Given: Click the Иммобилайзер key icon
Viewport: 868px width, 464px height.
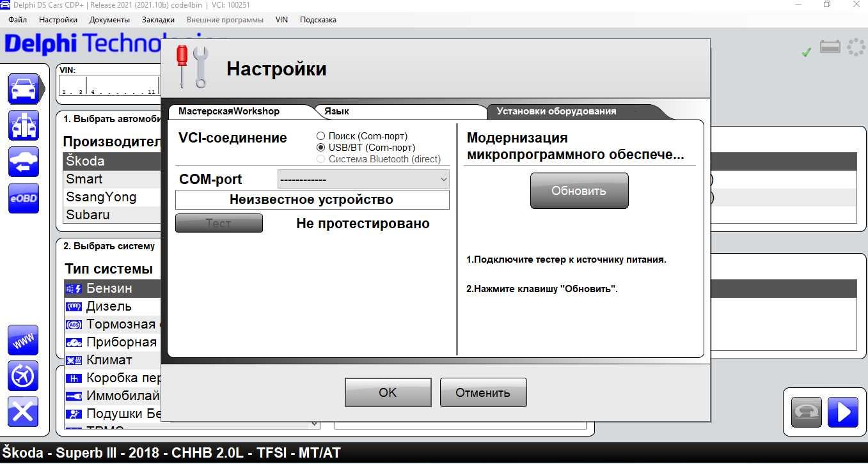Looking at the screenshot, I should pyautogui.click(x=74, y=396).
